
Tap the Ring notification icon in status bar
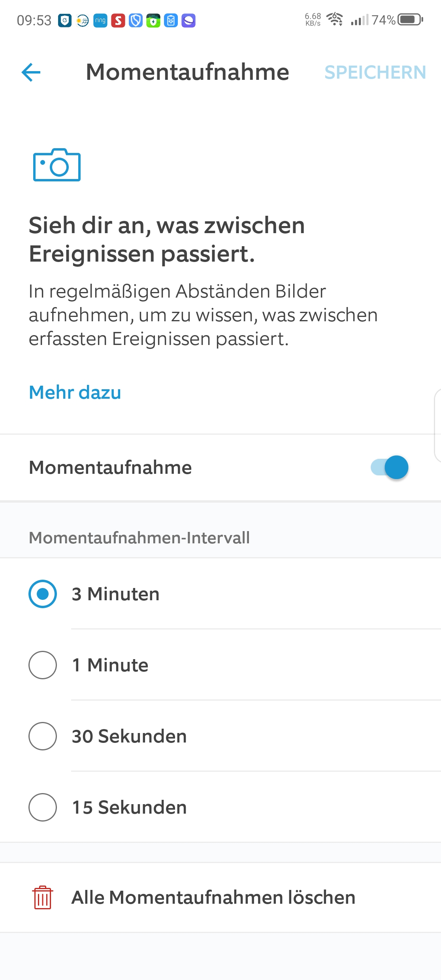coord(100,20)
